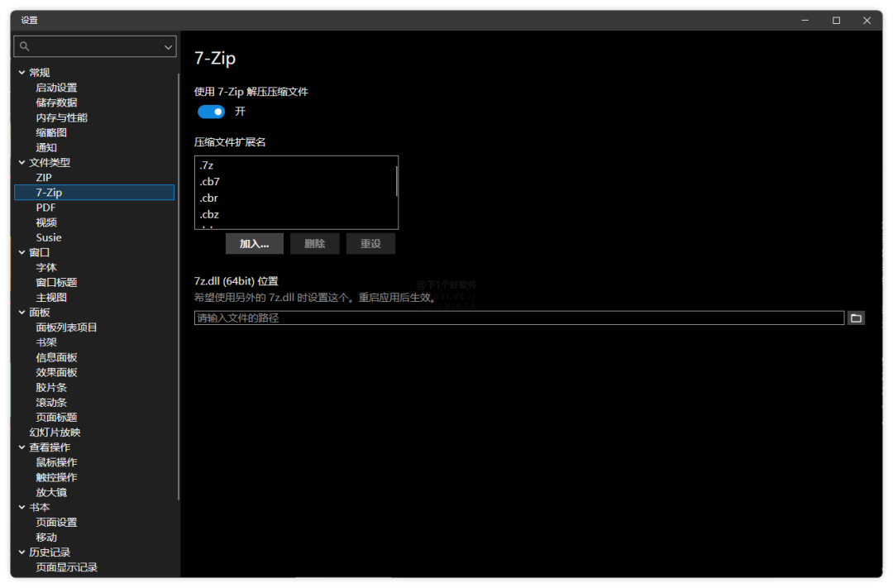This screenshot has height=588, width=893.
Task: Click the 删除 button
Action: coord(314,244)
